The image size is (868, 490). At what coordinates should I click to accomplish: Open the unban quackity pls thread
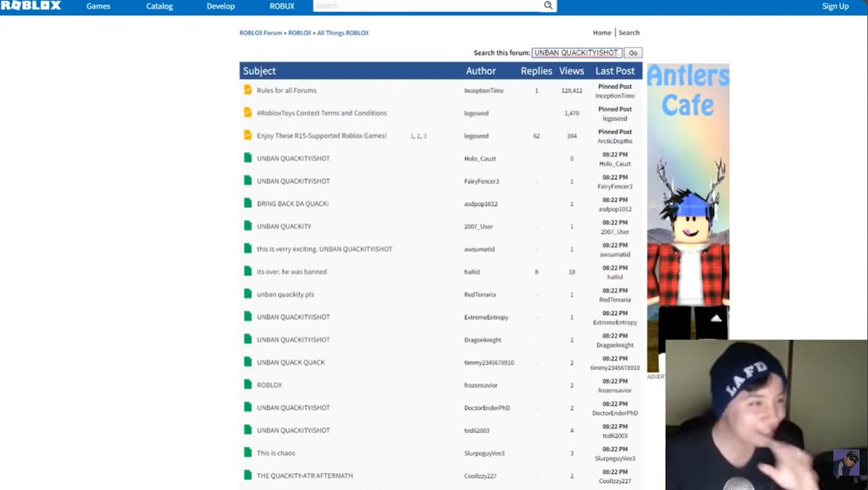286,295
